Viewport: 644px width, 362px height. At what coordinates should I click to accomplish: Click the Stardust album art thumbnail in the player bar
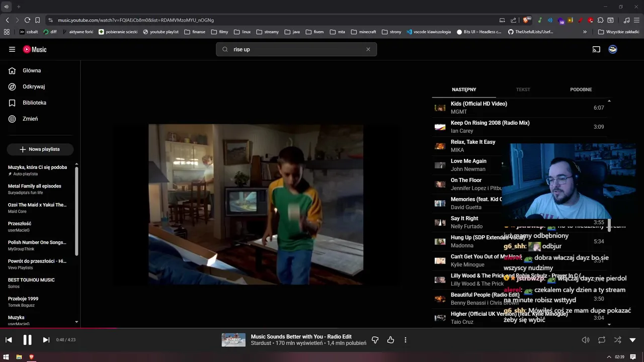pos(233,340)
